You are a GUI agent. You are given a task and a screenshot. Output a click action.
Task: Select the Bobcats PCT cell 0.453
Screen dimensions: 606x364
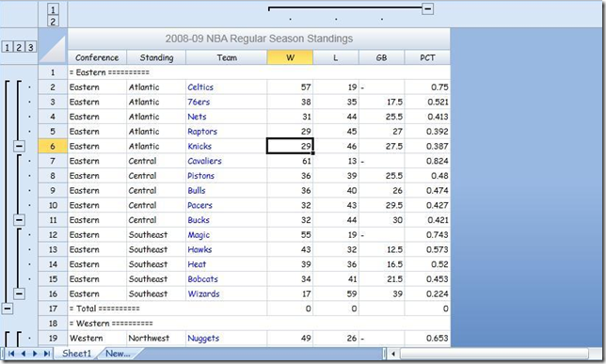click(x=427, y=279)
